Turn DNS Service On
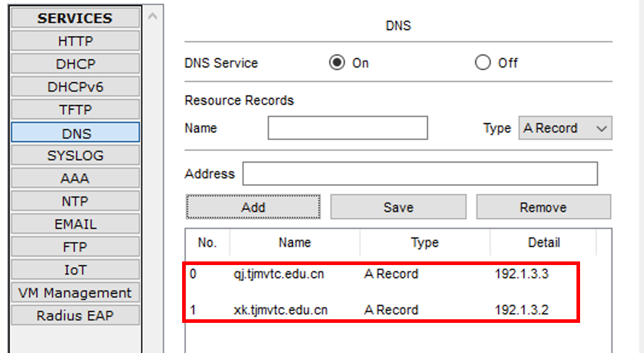644x353 pixels. 337,63
